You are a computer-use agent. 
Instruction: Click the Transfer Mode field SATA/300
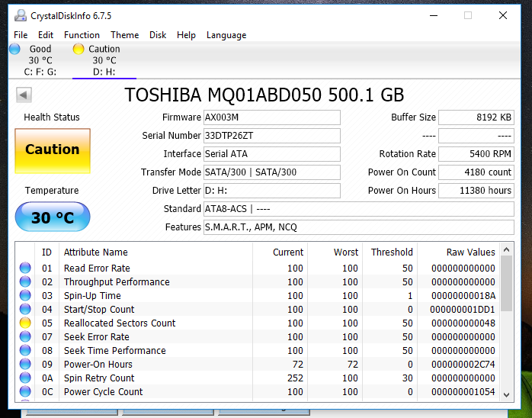click(272, 172)
